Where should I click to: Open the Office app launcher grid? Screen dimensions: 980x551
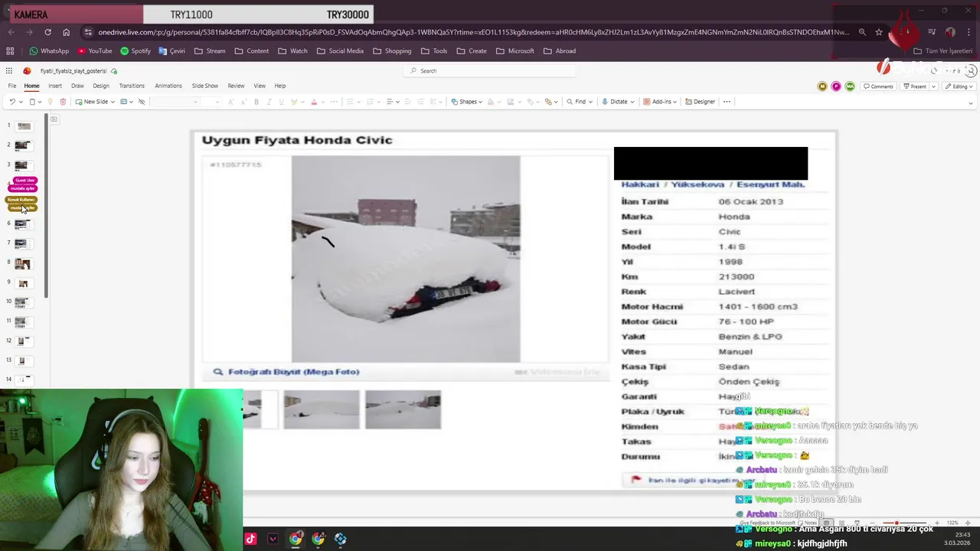pyautogui.click(x=9, y=70)
